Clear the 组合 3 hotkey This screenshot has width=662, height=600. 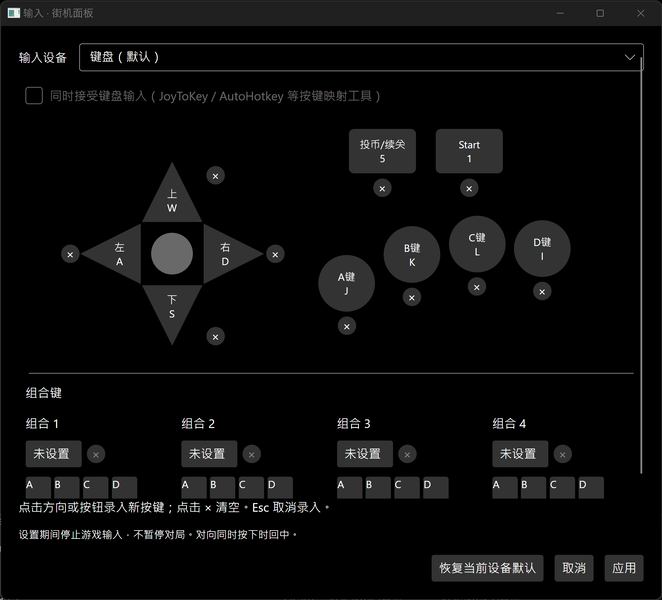407,454
